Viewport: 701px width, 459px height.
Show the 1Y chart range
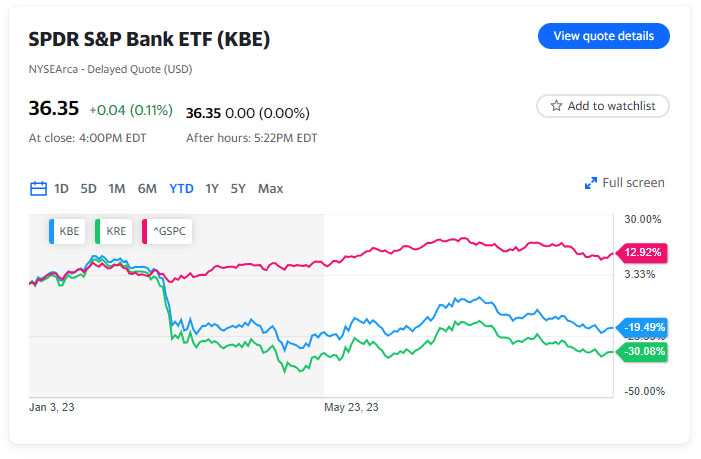(x=212, y=188)
